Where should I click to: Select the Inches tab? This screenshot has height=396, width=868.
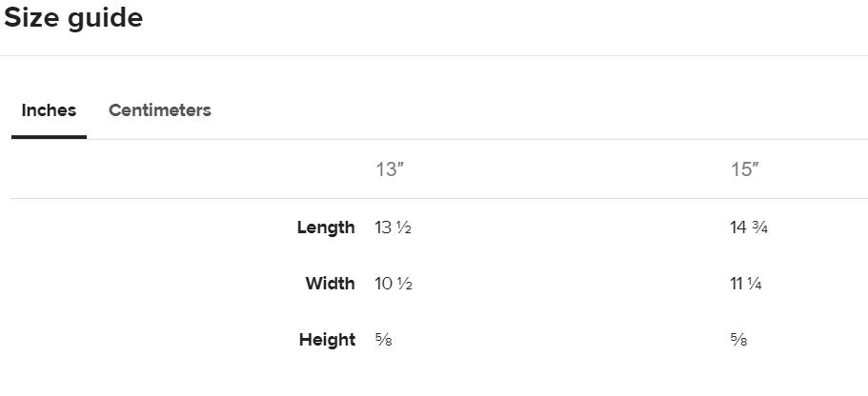[49, 110]
